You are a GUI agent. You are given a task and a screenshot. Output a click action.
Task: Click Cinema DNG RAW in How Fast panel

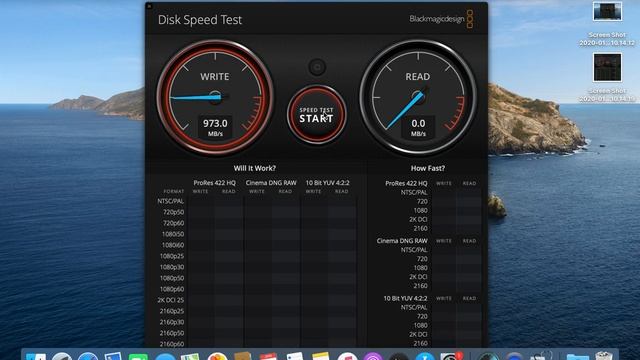coord(402,241)
